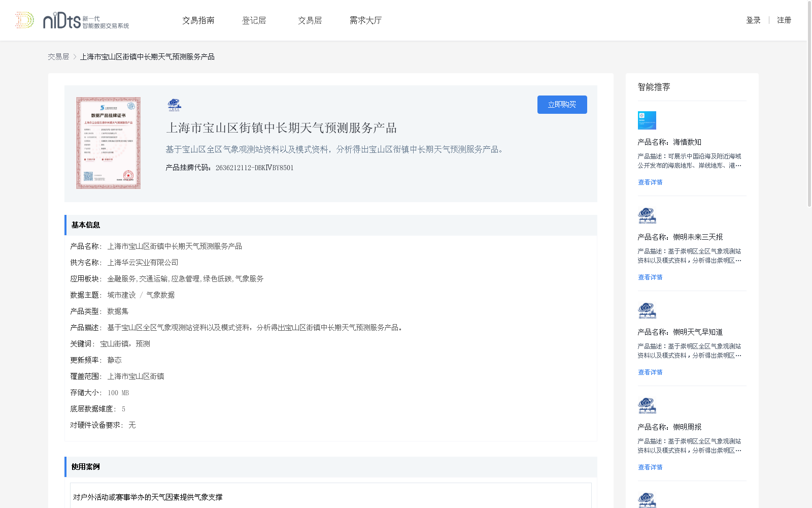Open 查看详情 for 崇明周报
The height and width of the screenshot is (508, 812).
pos(650,467)
